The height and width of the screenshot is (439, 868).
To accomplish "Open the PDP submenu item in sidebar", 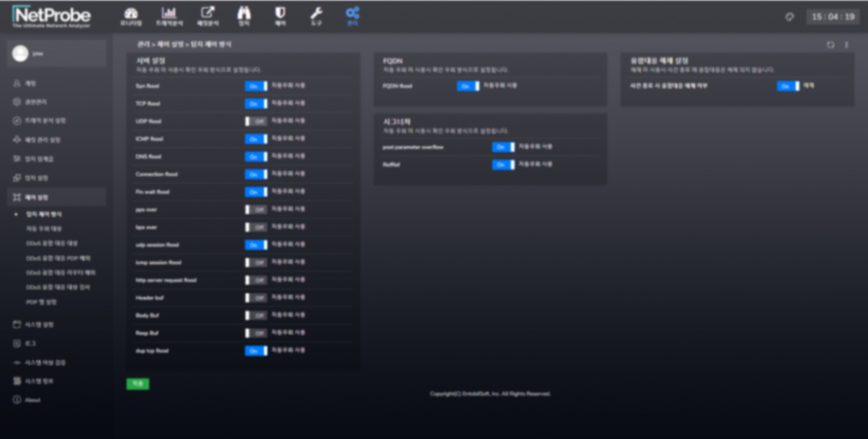I will tap(42, 302).
